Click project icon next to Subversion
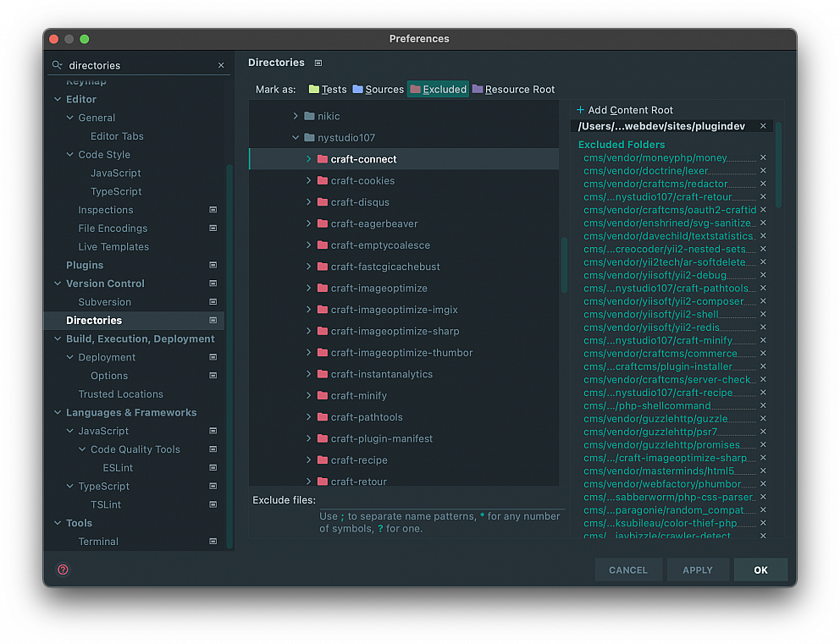This screenshot has width=840, height=644. pyautogui.click(x=213, y=302)
